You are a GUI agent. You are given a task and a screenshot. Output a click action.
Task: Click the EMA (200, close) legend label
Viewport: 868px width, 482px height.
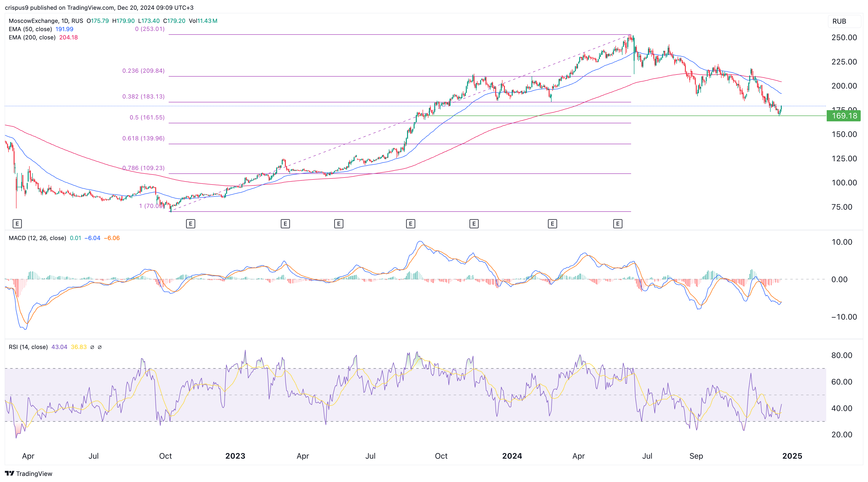[32, 37]
